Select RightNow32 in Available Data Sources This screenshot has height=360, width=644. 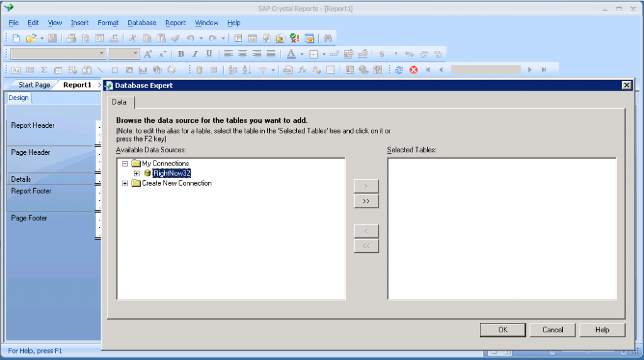172,173
